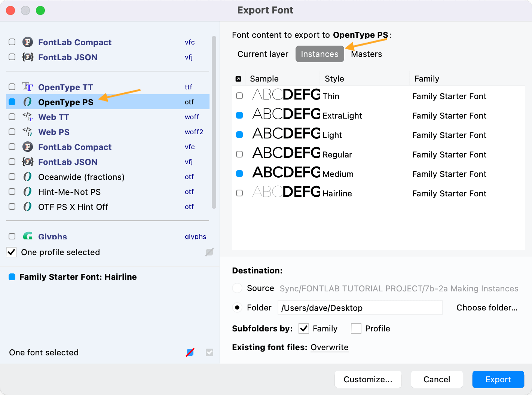Image resolution: width=532 pixels, height=395 pixels.
Task: Enable the OpenType TT profile checkbox
Action: pyautogui.click(x=12, y=87)
